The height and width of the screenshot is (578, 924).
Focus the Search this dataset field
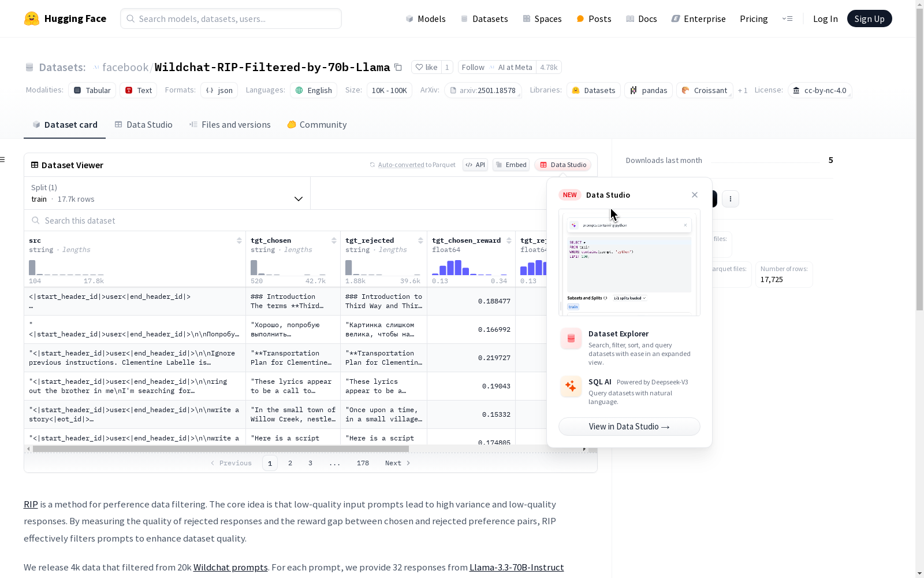pyautogui.click(x=286, y=220)
